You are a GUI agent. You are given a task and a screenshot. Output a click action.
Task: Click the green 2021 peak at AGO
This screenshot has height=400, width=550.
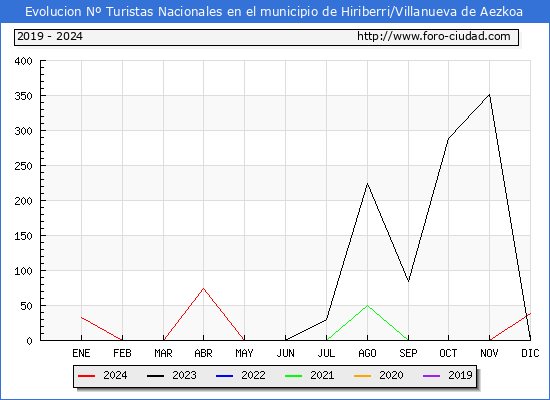tap(367, 306)
